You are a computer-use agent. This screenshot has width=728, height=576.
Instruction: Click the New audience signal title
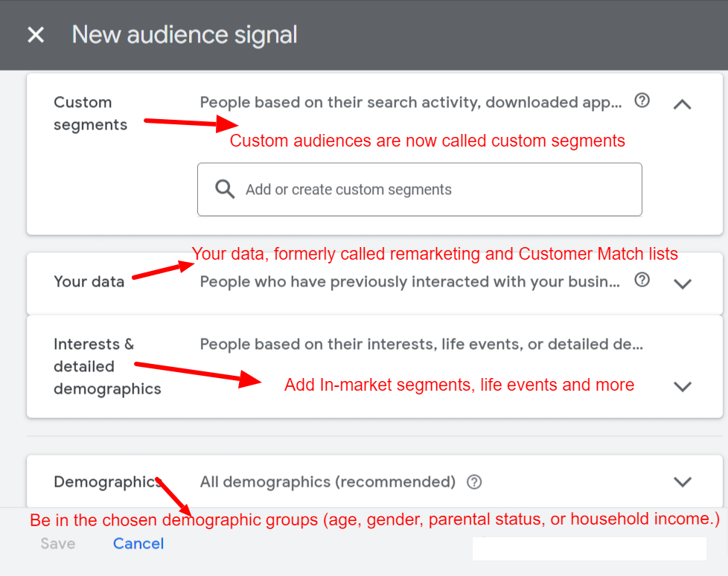[x=184, y=35]
